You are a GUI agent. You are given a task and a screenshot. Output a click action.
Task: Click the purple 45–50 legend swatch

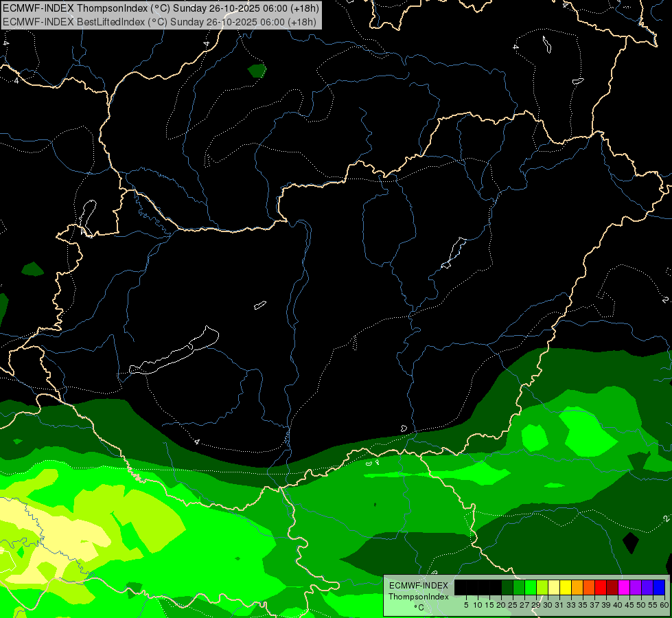[636, 587]
